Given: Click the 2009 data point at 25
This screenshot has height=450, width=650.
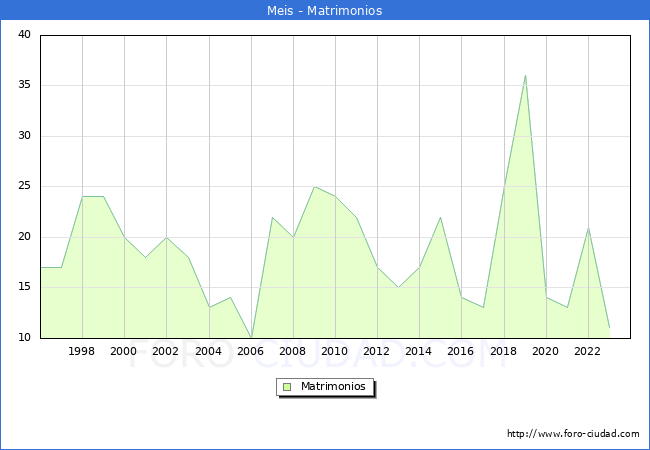Looking at the screenshot, I should [x=315, y=186].
